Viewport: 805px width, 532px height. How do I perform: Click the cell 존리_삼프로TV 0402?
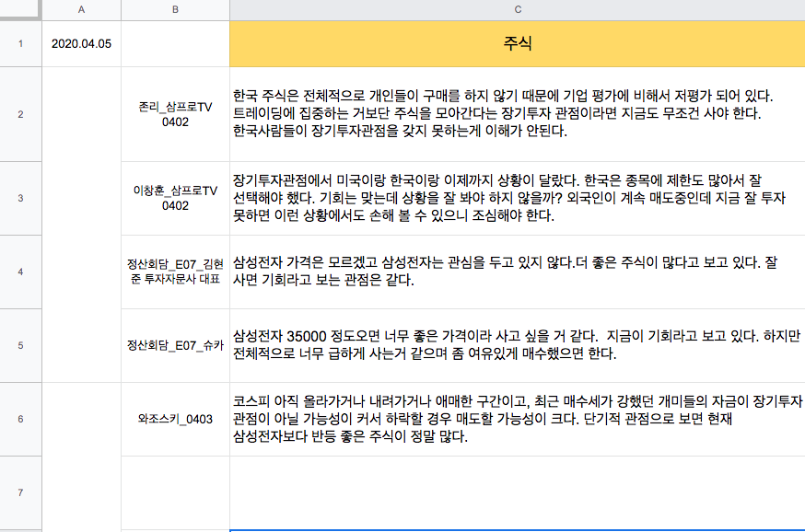click(175, 114)
